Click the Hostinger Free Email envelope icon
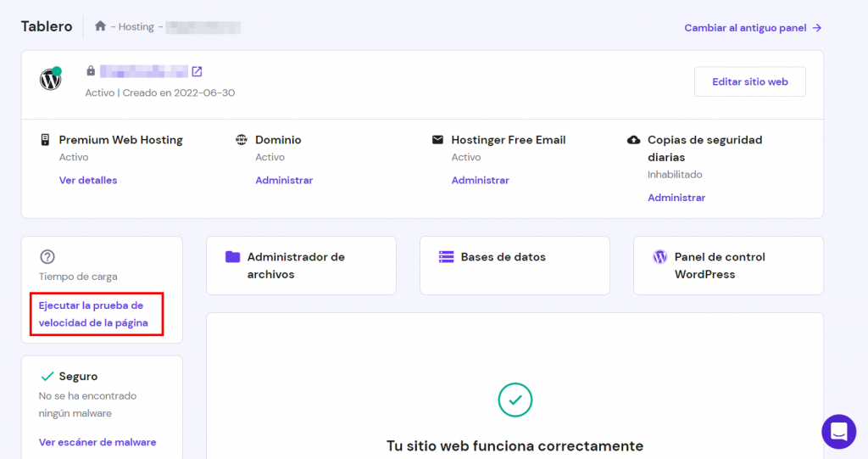868x459 pixels. coord(437,140)
